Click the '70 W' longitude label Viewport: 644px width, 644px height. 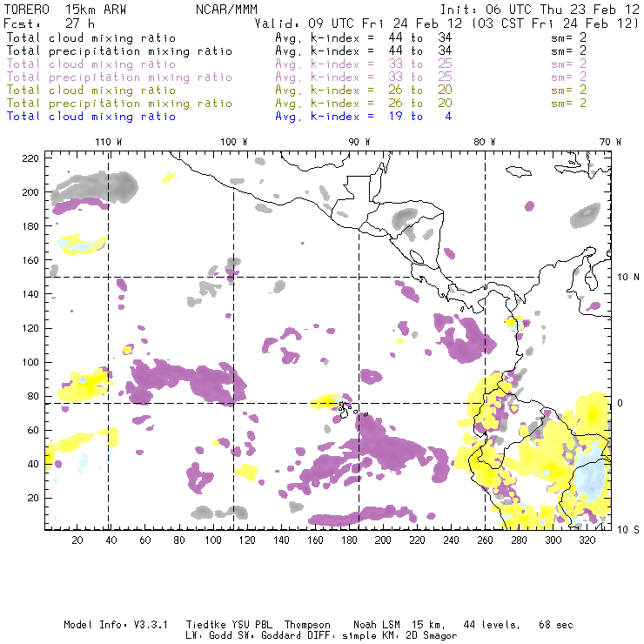pos(610,142)
